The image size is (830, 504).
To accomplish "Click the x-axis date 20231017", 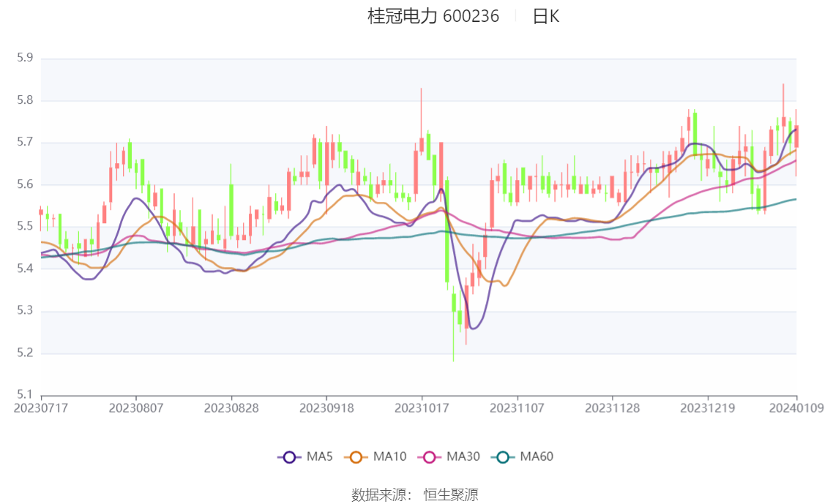I will click(422, 408).
